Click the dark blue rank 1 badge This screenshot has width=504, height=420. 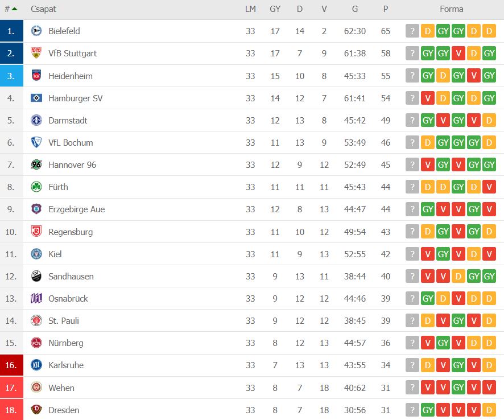(x=11, y=31)
